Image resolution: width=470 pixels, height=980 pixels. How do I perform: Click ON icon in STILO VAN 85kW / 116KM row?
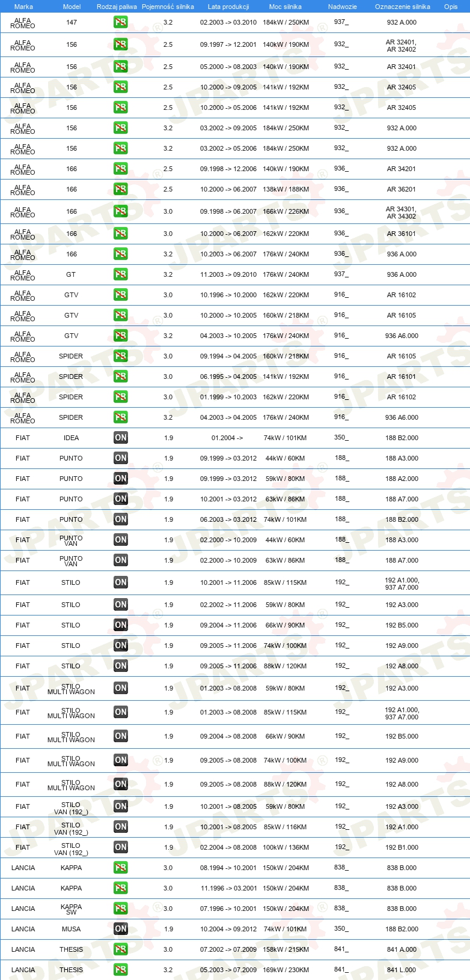121,827
